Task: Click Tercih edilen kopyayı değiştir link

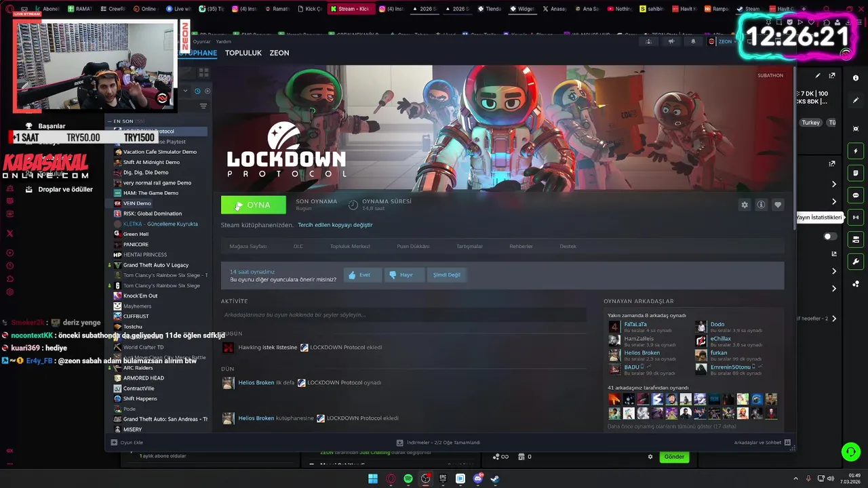Action: click(335, 225)
